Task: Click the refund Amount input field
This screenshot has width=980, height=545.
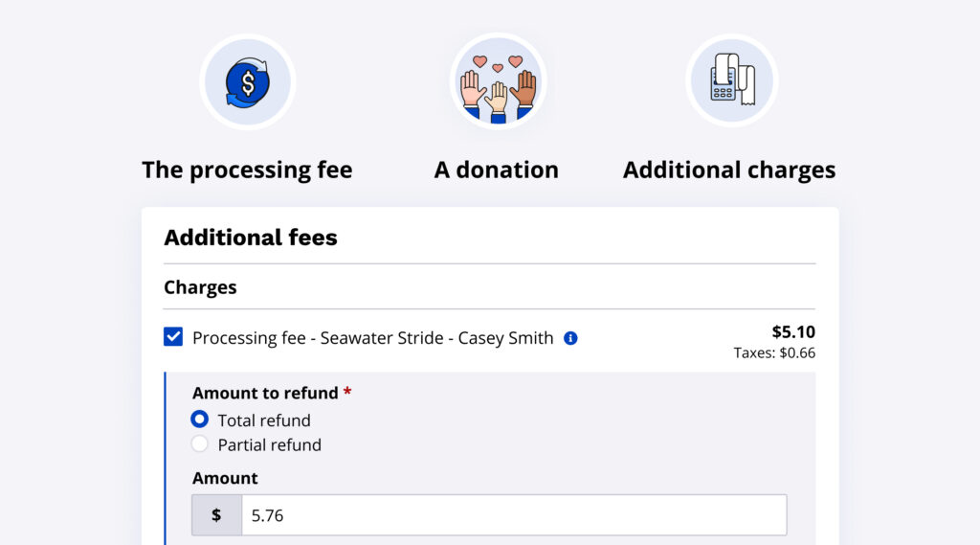Action: (513, 515)
